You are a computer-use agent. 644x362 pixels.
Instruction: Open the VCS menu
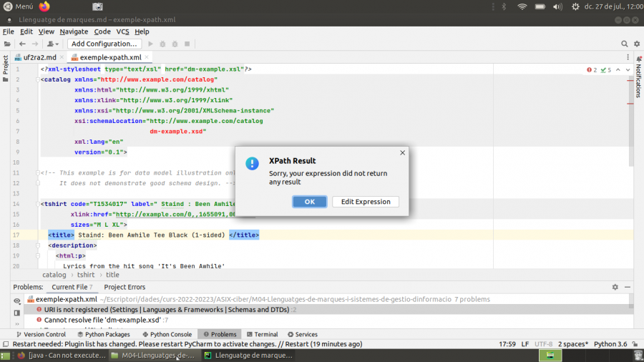122,31
